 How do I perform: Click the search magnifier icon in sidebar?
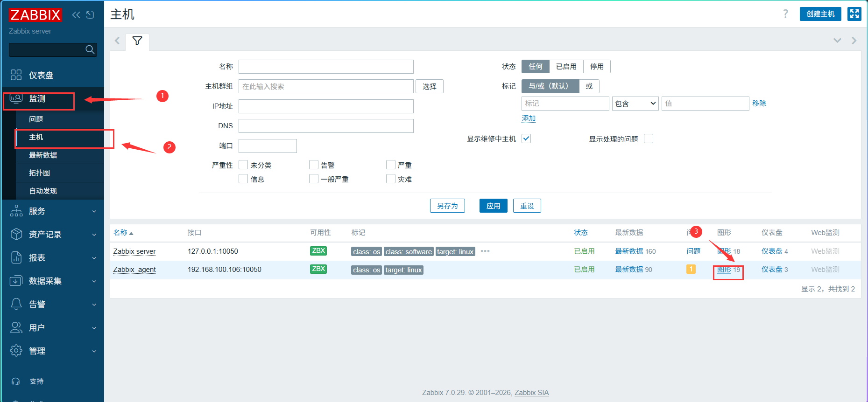90,49
